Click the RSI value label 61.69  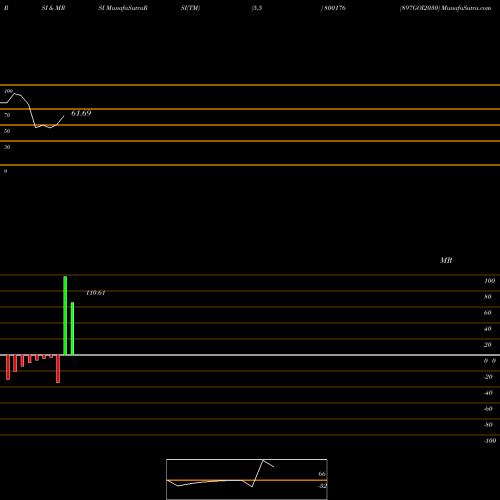click(81, 113)
